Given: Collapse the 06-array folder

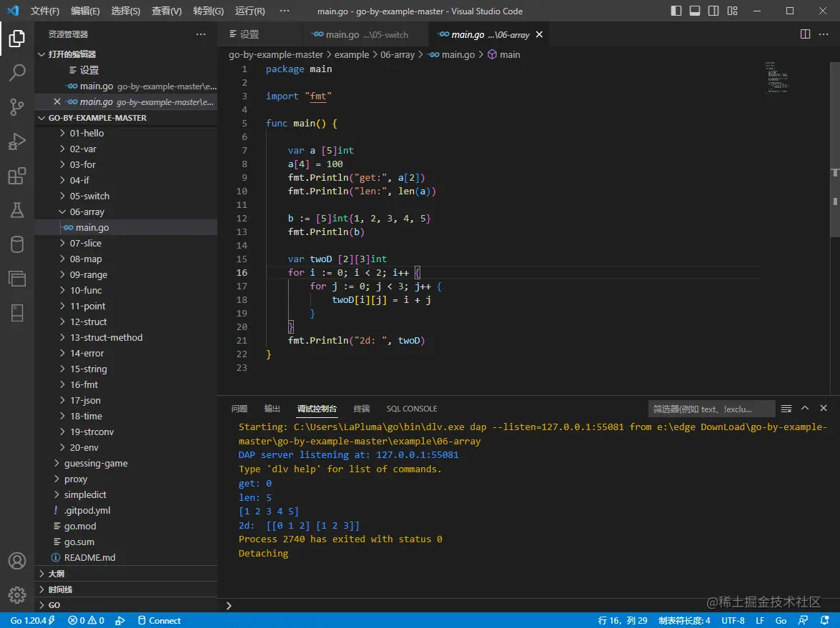Looking at the screenshot, I should click(87, 212).
